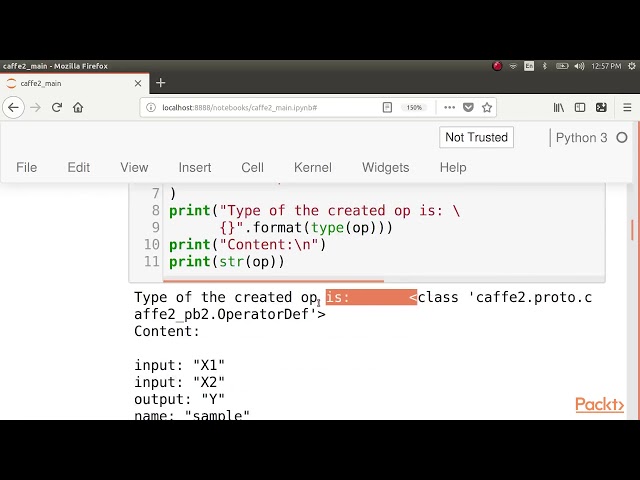640x480 pixels.
Task: Open a new browser tab with plus
Action: coord(160,83)
